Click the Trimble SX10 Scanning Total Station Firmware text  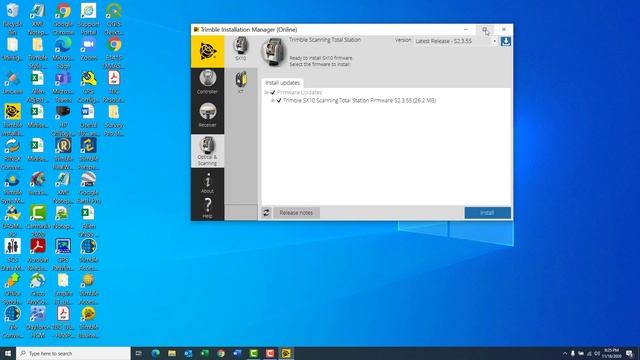359,100
